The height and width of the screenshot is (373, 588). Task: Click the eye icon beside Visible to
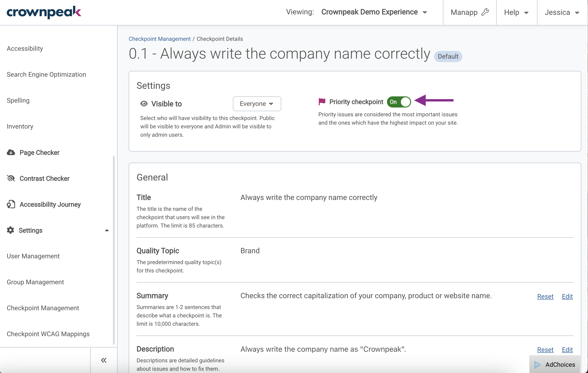click(144, 104)
